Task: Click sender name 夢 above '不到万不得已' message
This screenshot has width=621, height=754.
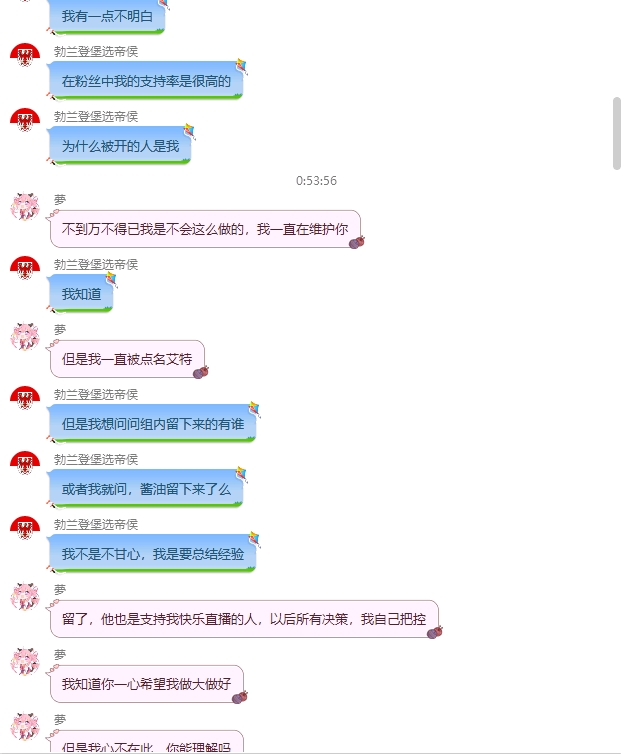Action: 60,199
